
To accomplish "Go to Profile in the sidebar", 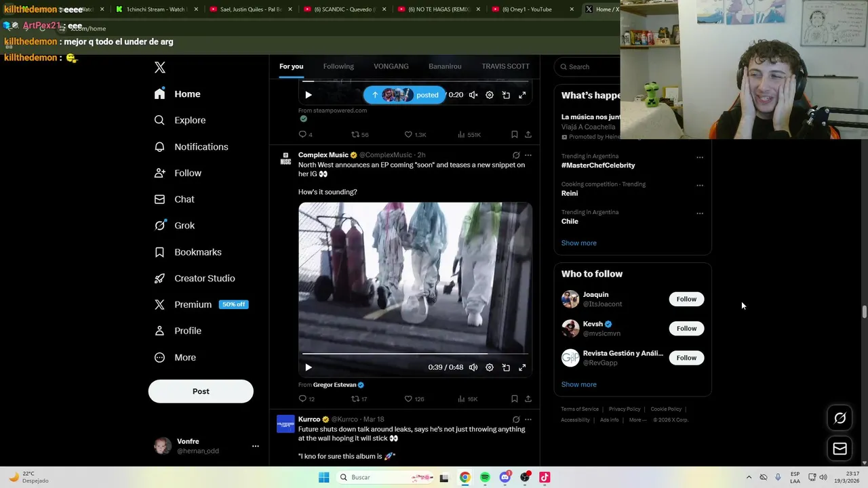I will 178,331.
